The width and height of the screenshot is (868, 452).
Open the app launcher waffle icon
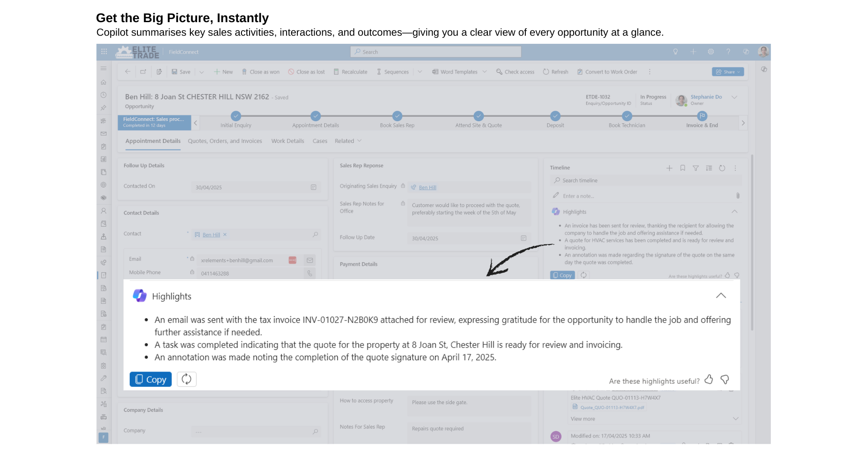[x=104, y=52]
